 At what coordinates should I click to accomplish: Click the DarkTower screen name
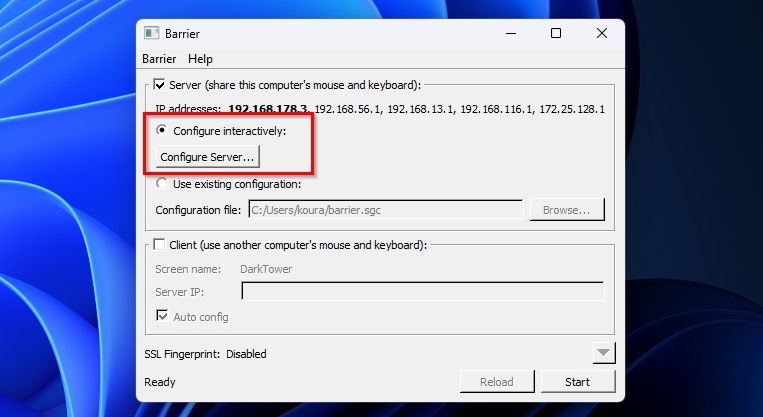pyautogui.click(x=266, y=269)
